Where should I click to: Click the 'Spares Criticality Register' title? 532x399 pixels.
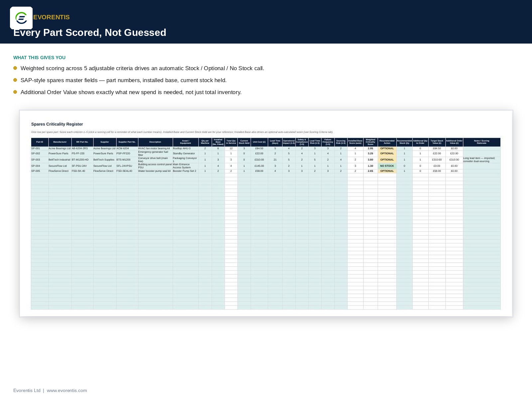(x=57, y=124)
